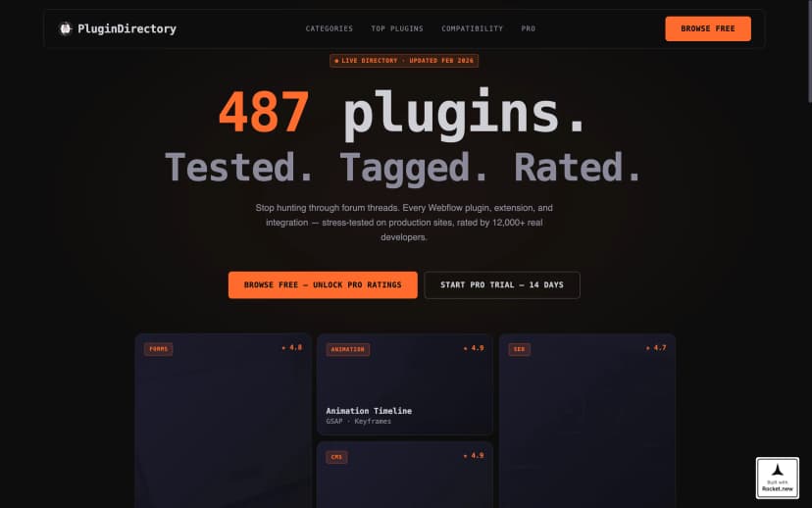Start Pro Trial – 14 Days button
This screenshot has height=508, width=812.
[x=502, y=284]
